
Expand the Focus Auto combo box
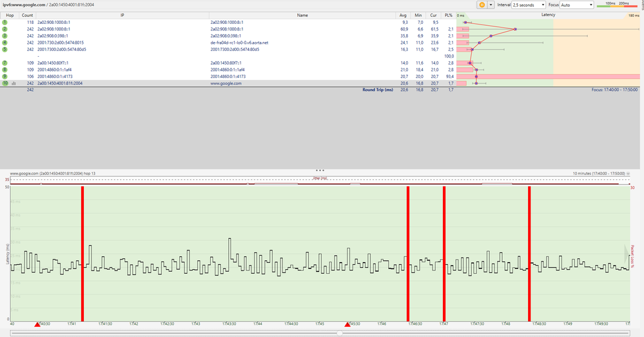[576, 5]
